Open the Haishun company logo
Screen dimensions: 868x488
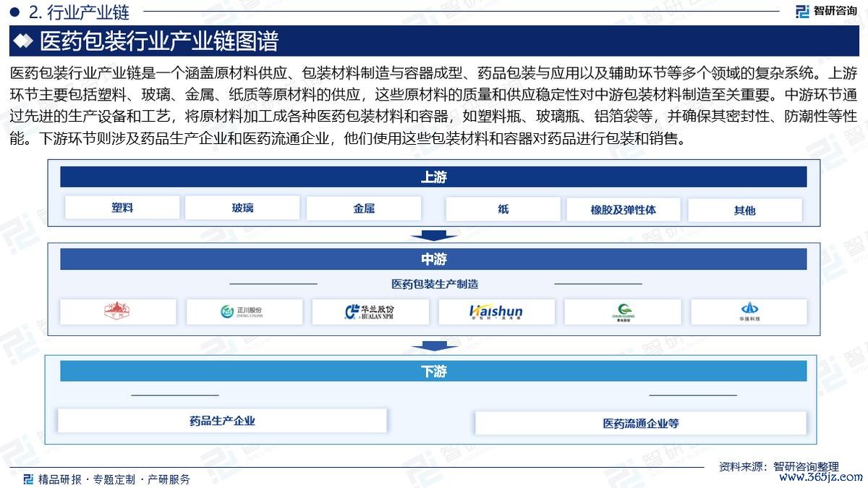pyautogui.click(x=495, y=311)
